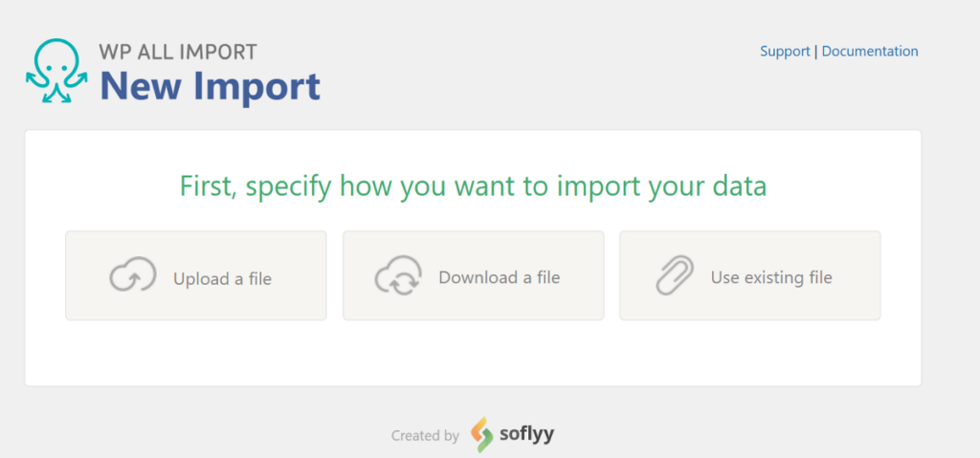Click the cloud upload arrow icon
980x458 pixels.
click(x=126, y=276)
